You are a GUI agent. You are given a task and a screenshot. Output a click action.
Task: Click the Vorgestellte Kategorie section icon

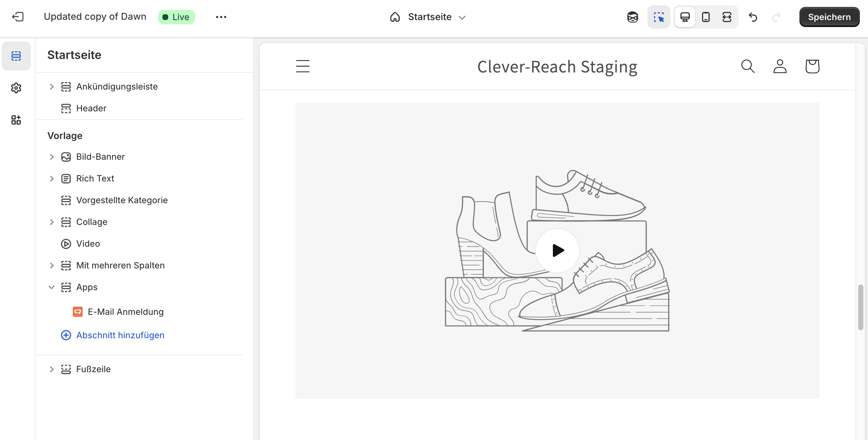coord(66,201)
